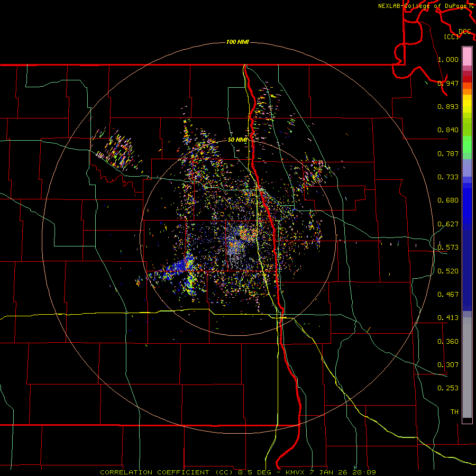The width and height of the screenshot is (476, 476).
Task: Pick the pink segment of the color bar
Action: [x=467, y=56]
